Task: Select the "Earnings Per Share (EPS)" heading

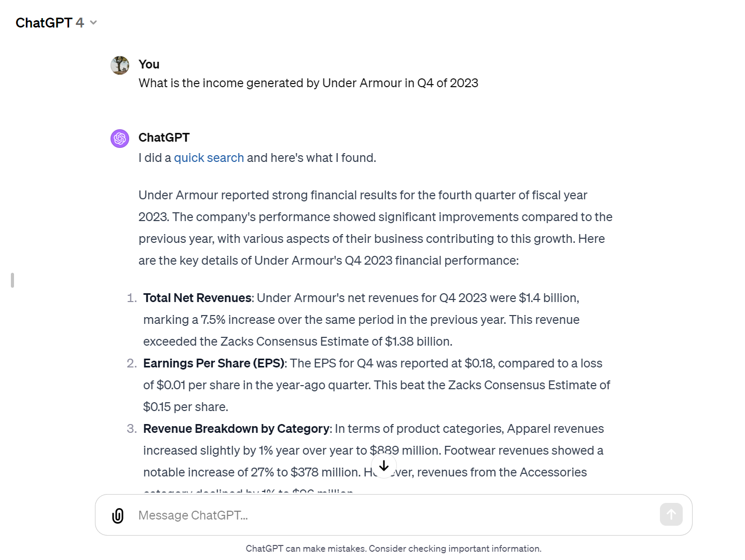Action: [214, 363]
